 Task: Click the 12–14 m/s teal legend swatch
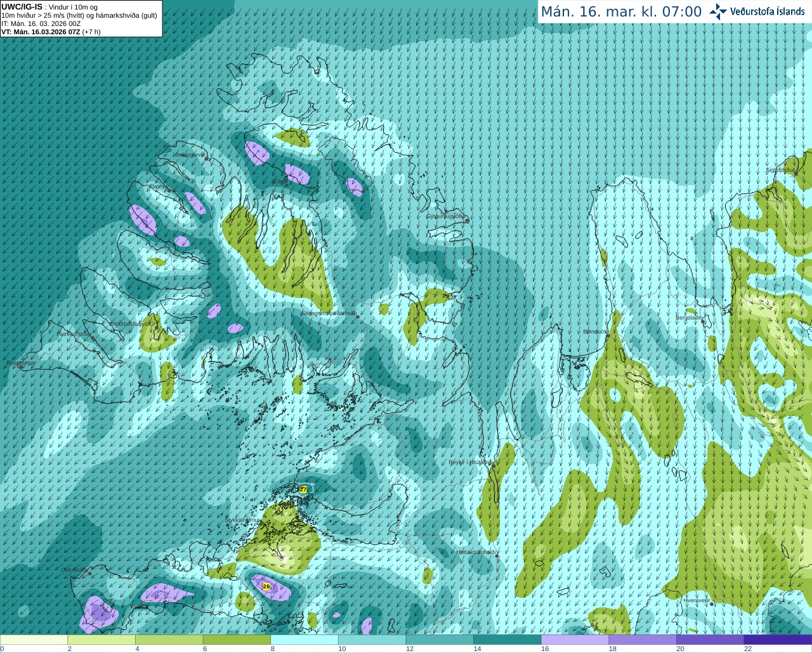click(x=440, y=640)
